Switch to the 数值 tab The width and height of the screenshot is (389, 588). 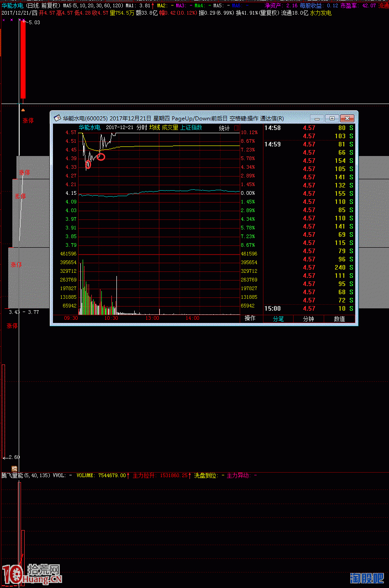[339, 319]
